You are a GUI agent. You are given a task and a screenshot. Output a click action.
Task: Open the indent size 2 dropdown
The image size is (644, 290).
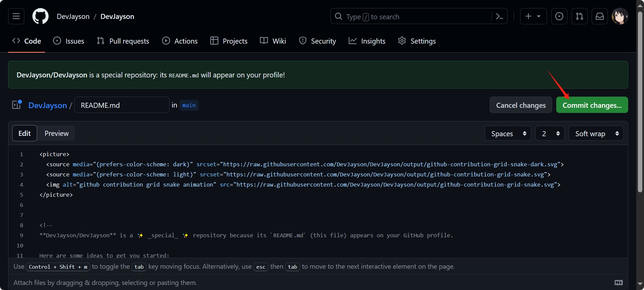(550, 134)
